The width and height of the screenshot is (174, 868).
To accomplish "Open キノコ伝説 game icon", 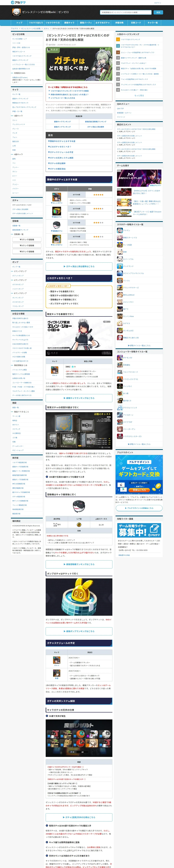I will tap(120, 245).
